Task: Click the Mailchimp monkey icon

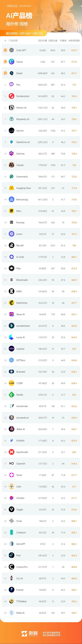Action: click(x=11, y=303)
